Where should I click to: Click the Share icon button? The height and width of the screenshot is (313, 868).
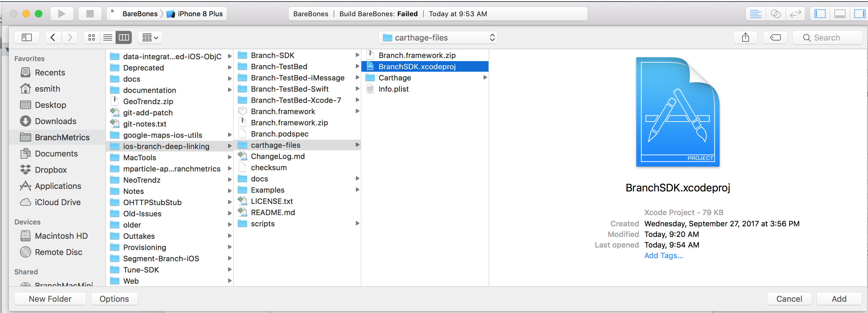(x=745, y=37)
